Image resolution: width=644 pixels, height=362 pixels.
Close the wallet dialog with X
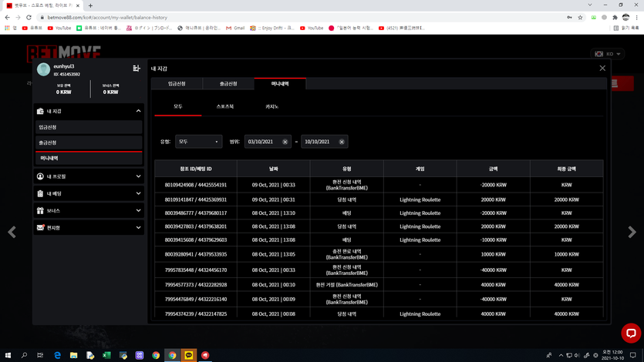tap(602, 68)
